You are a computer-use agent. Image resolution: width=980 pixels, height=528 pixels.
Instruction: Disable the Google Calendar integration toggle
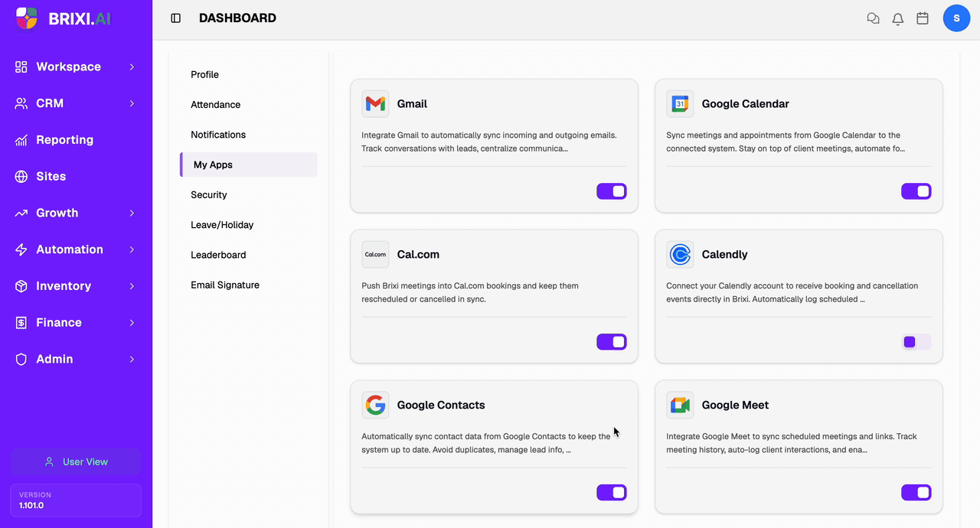(916, 191)
